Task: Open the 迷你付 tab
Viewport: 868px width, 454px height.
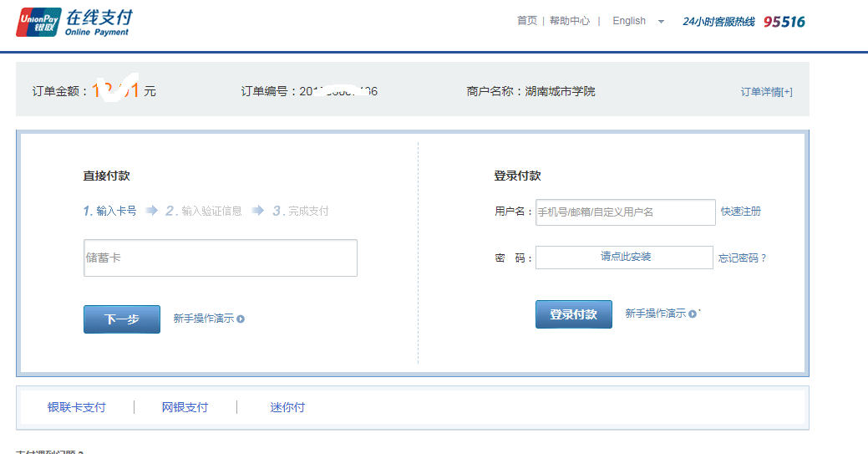Action: (287, 407)
